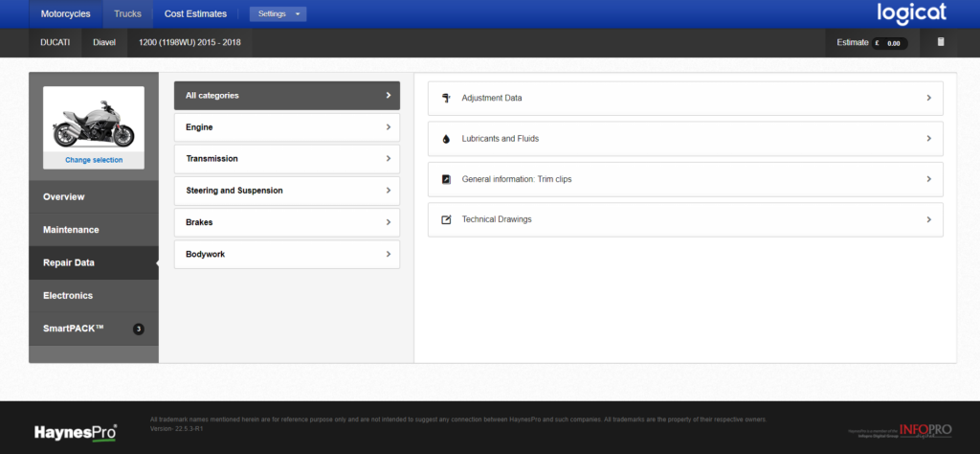Click the Trim clips information icon
Image resolution: width=980 pixels, height=454 pixels.
tap(446, 179)
